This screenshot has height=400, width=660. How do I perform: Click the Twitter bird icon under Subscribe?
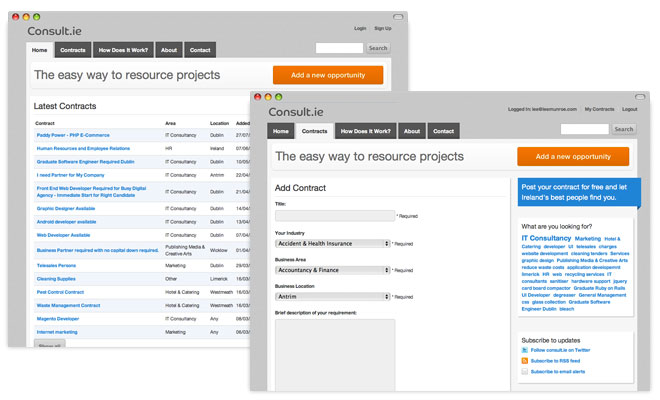pyautogui.click(x=524, y=350)
